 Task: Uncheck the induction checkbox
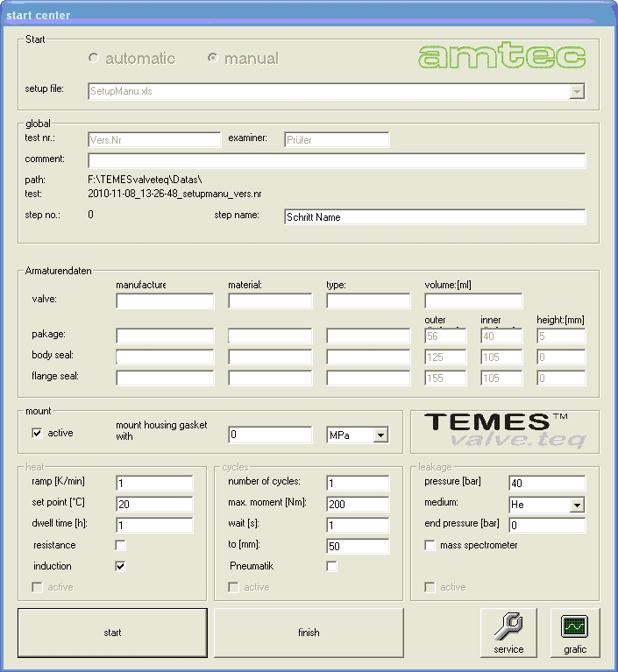coord(120,566)
